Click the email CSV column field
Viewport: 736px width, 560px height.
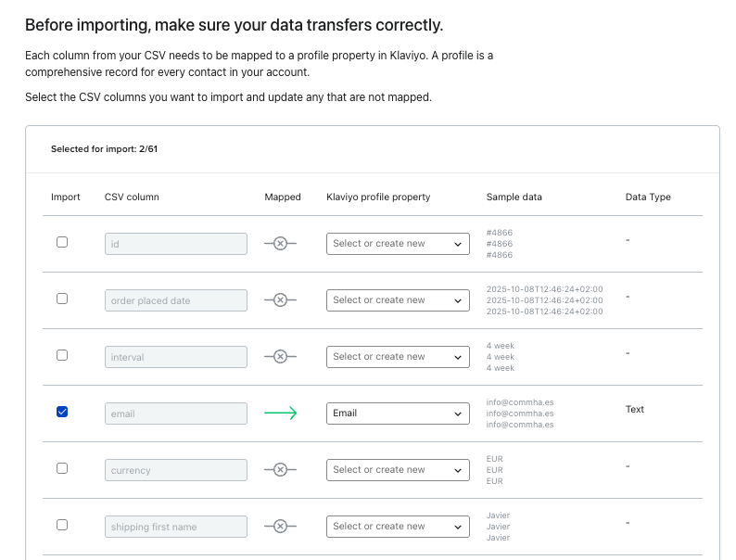pyautogui.click(x=176, y=414)
